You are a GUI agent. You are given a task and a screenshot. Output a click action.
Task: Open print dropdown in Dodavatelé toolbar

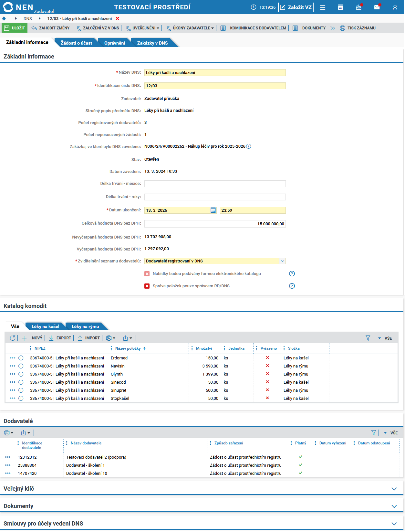[x=9, y=433]
